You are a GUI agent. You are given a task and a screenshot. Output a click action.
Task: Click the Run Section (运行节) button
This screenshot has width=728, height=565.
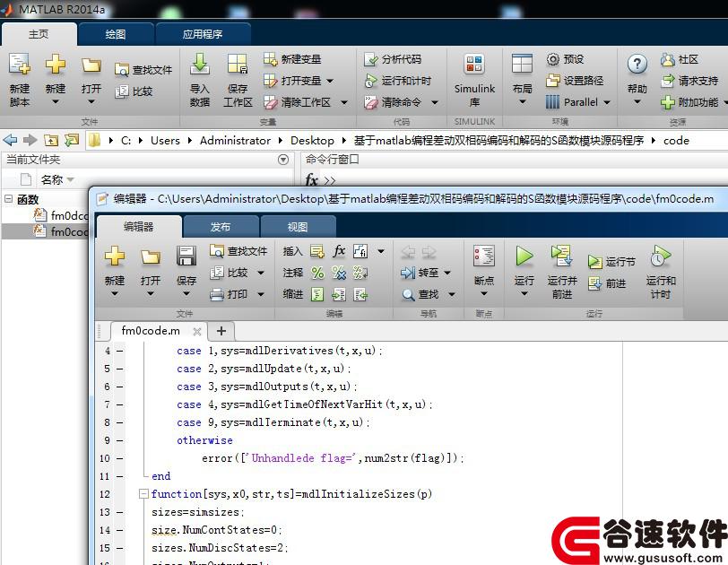point(612,262)
